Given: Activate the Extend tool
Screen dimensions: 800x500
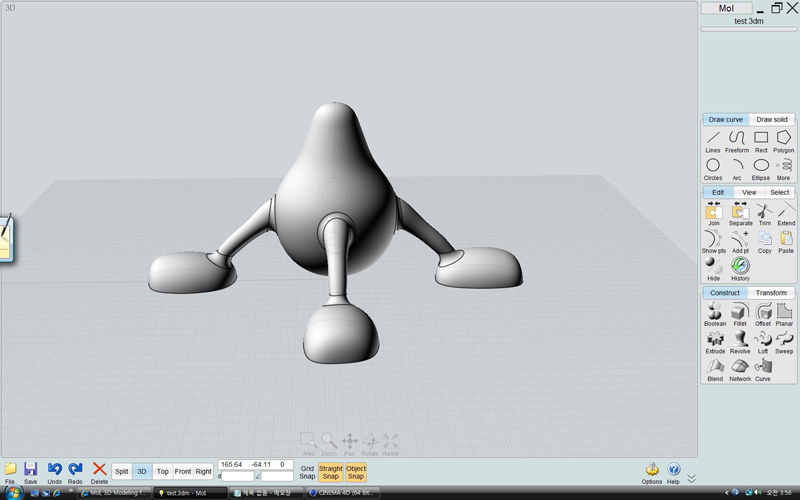Looking at the screenshot, I should [x=786, y=214].
